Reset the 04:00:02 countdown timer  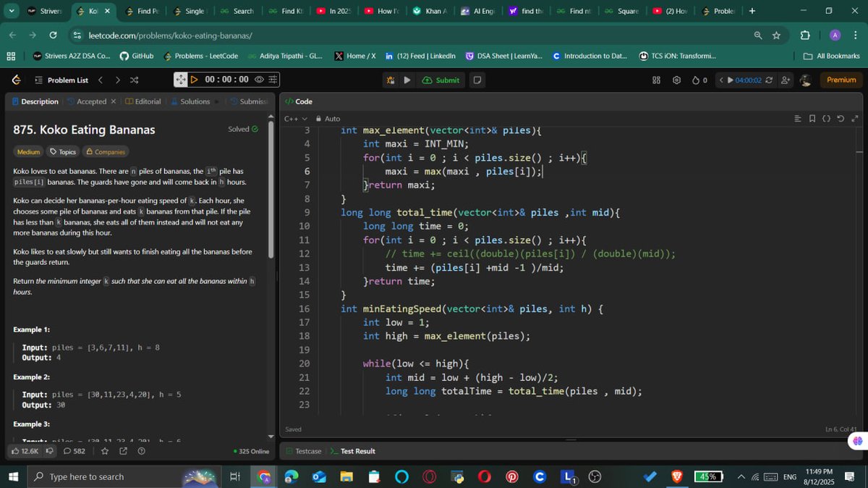(768, 80)
